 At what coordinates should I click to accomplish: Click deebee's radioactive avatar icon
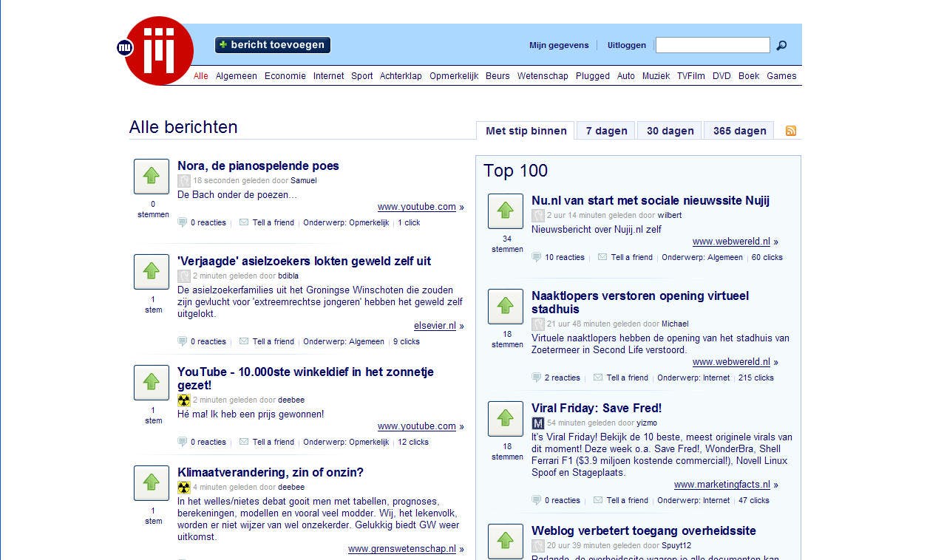coord(183,400)
